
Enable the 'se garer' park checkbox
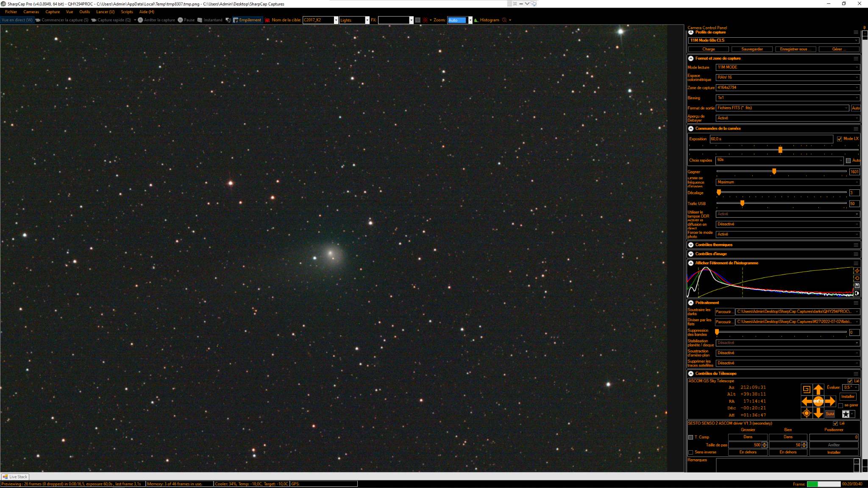[841, 405]
